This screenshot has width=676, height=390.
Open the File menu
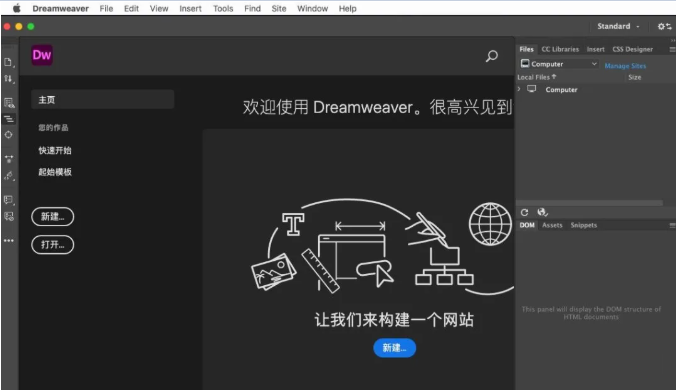point(106,8)
